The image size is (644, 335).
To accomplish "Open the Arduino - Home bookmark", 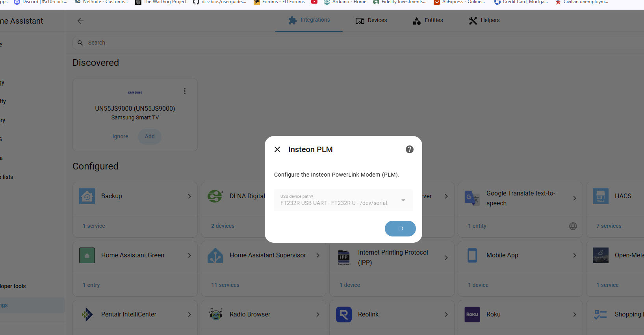I will point(345,2).
